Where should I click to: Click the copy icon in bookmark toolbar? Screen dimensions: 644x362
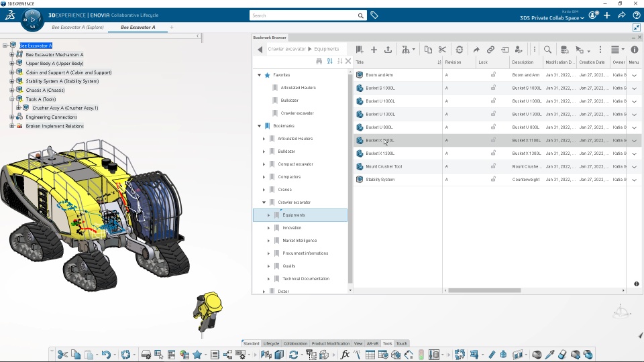[428, 50]
